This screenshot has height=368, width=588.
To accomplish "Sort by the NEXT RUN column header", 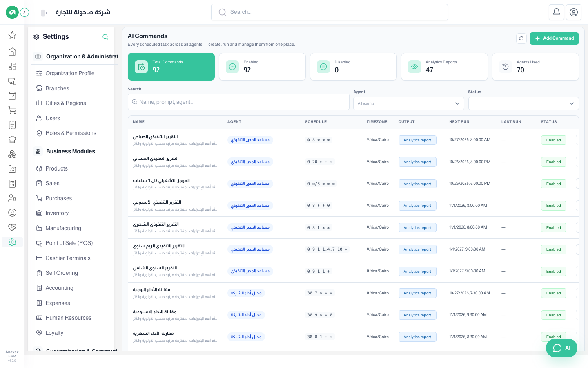I will [x=459, y=122].
